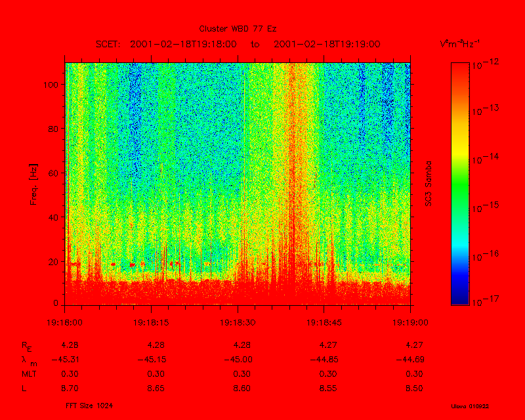Click the 19:19:00 time axis label
Image resolution: width=525 pixels, height=420 pixels.
coord(410,322)
